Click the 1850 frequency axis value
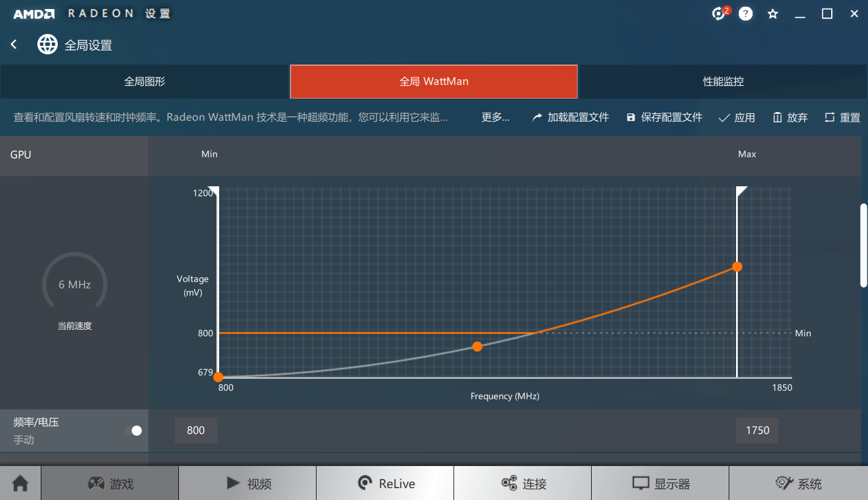This screenshot has height=500, width=868. pyautogui.click(x=783, y=387)
